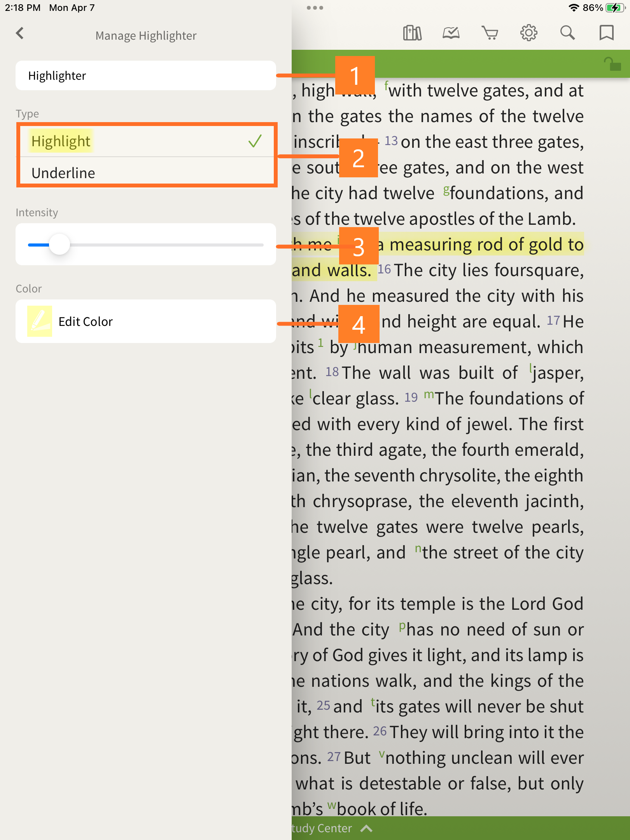Adjust the Intensity slider knob

(x=59, y=245)
